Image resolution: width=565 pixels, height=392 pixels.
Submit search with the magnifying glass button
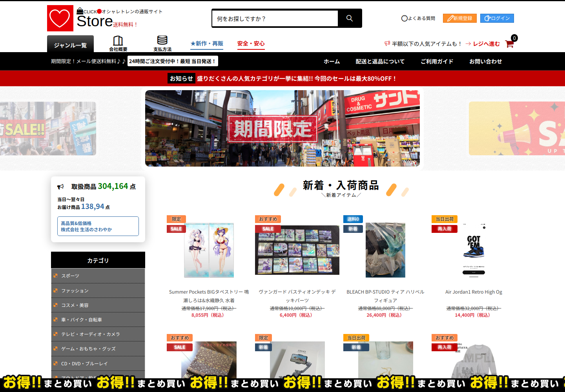click(350, 18)
